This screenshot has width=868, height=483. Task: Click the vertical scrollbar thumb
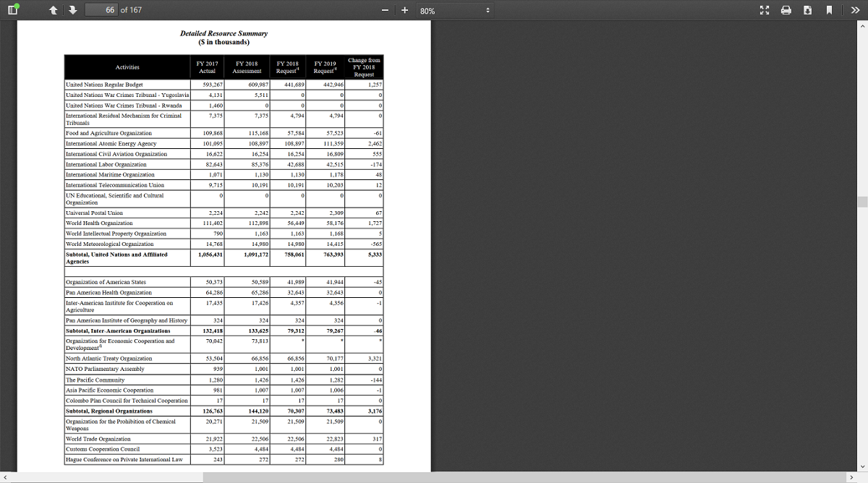coord(862,201)
